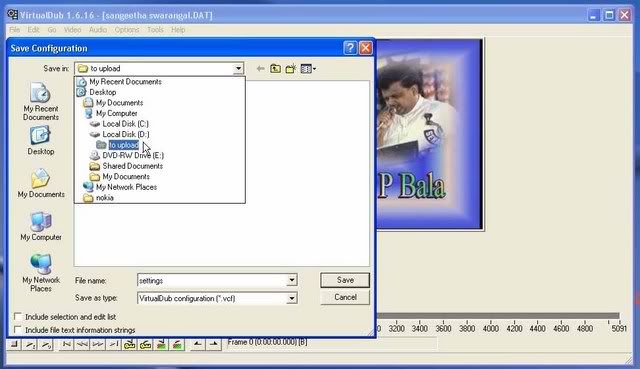
Task: Click the 3200 frame mark on timeline
Action: tap(396, 328)
